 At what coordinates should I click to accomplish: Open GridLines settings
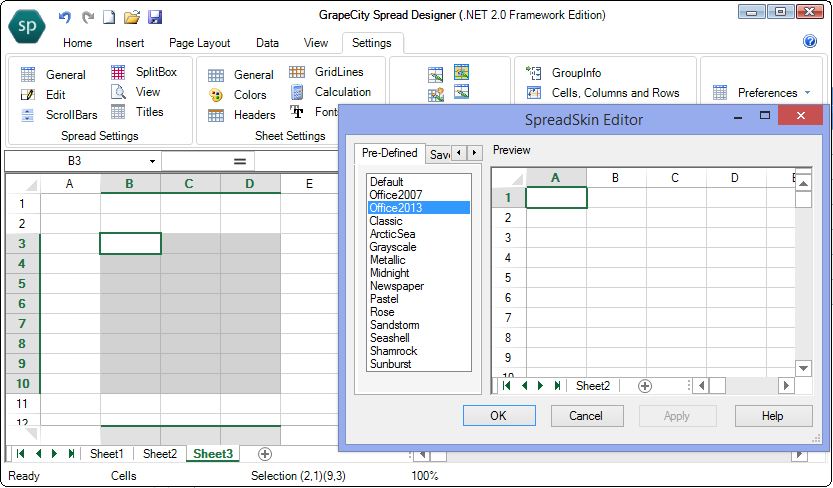tap(327, 72)
